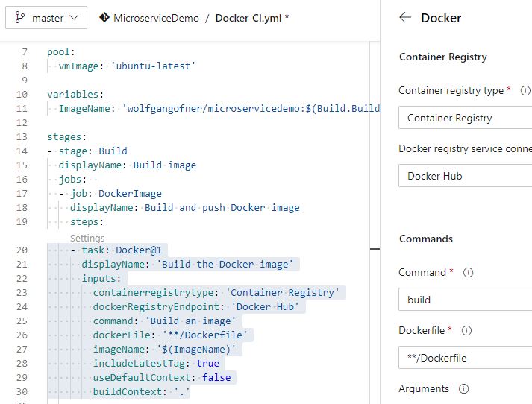Click 'dockerRegistryEndpoint: 'Docker Hub'' line

196,307
